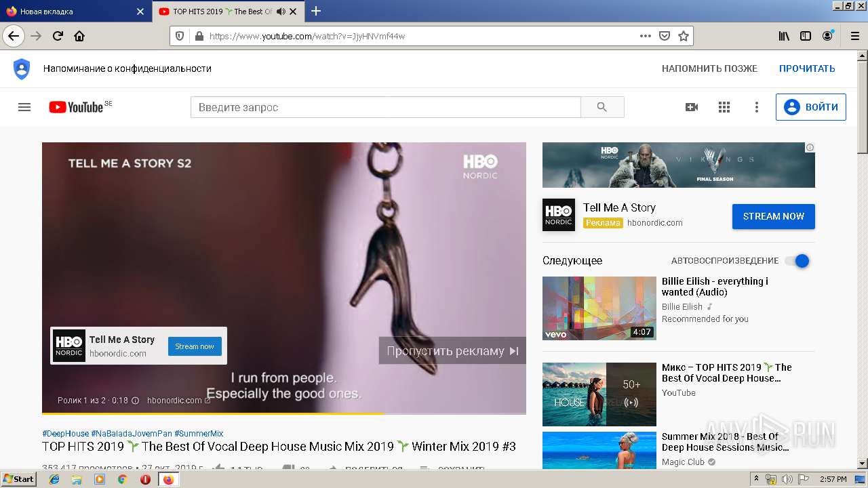
Task: Click the Magic Club channel name
Action: click(x=683, y=462)
